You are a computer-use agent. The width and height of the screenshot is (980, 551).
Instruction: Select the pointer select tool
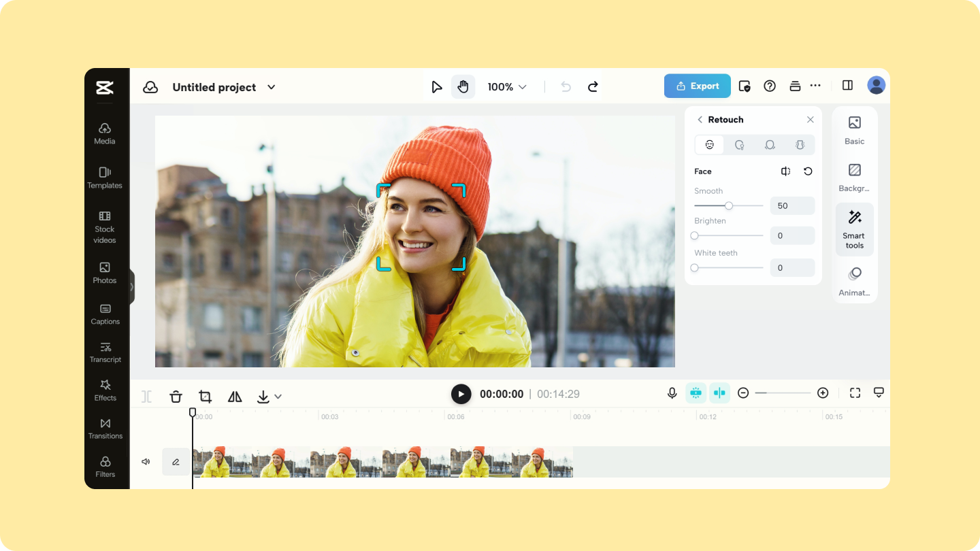437,87
